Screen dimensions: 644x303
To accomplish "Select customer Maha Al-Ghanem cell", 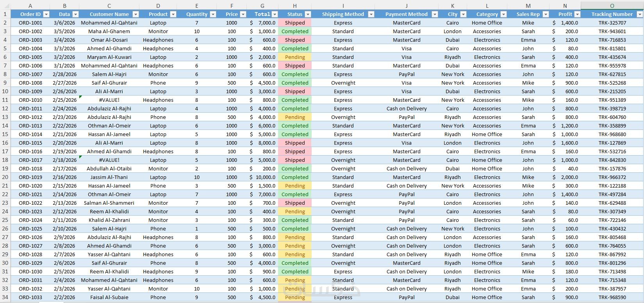I will tap(109, 31).
